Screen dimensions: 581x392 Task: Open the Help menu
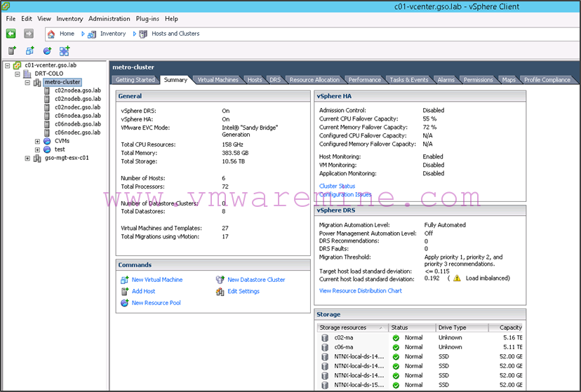[x=171, y=18]
